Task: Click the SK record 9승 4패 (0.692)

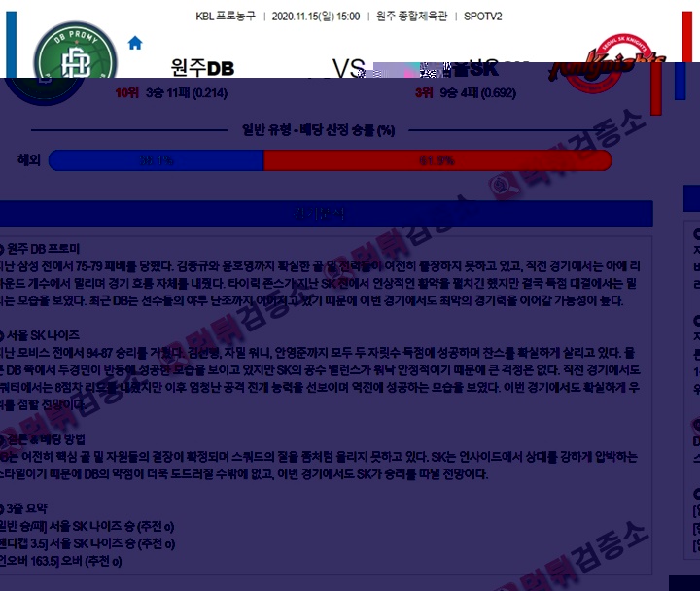Action: pyautogui.click(x=477, y=93)
